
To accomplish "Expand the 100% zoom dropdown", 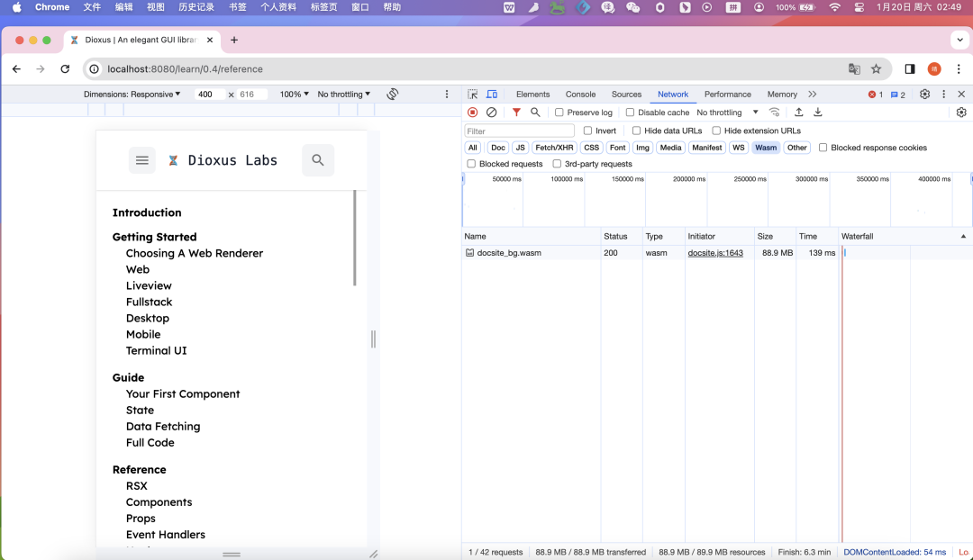I will pos(294,95).
